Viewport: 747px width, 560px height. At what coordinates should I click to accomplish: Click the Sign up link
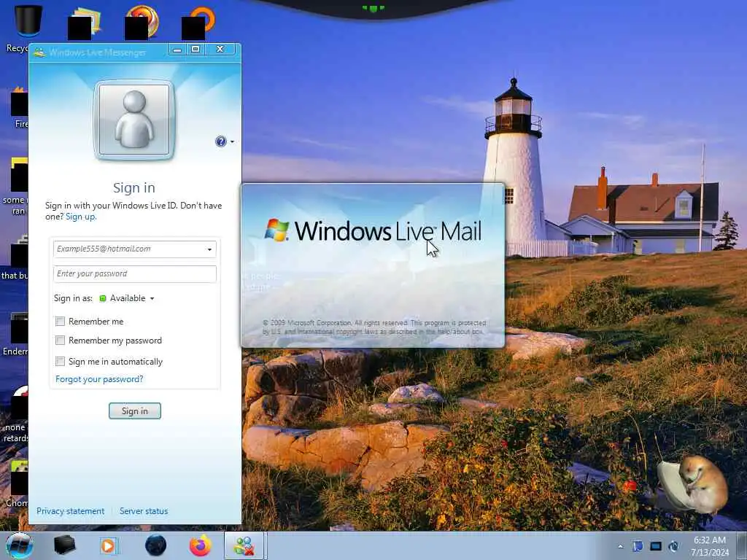point(80,217)
